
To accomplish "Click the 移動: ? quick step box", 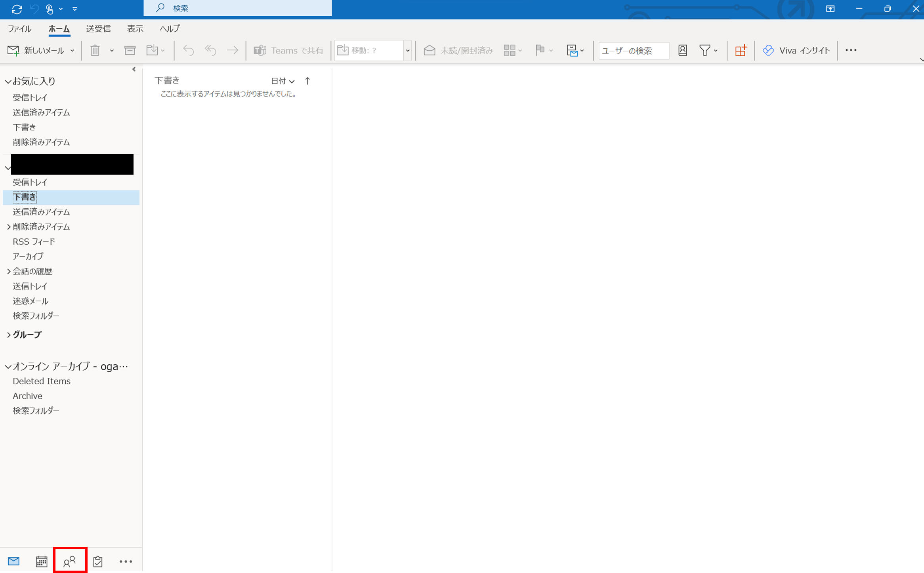I will pyautogui.click(x=369, y=50).
